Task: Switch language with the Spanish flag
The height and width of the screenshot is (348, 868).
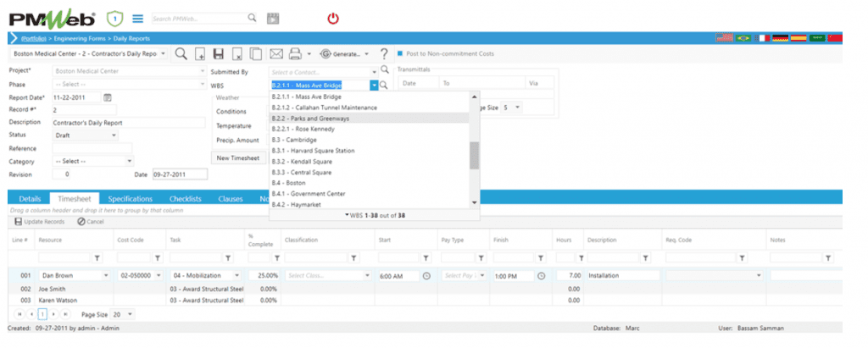Action: point(798,38)
